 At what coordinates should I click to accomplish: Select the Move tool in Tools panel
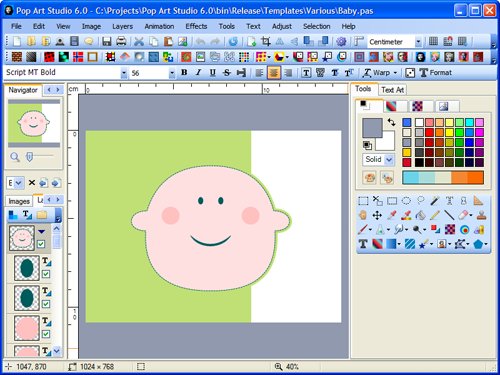377,215
